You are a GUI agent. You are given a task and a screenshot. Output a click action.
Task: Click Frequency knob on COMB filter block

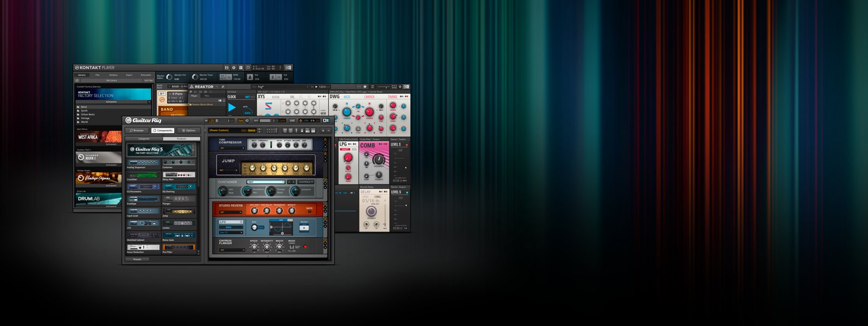(x=379, y=159)
